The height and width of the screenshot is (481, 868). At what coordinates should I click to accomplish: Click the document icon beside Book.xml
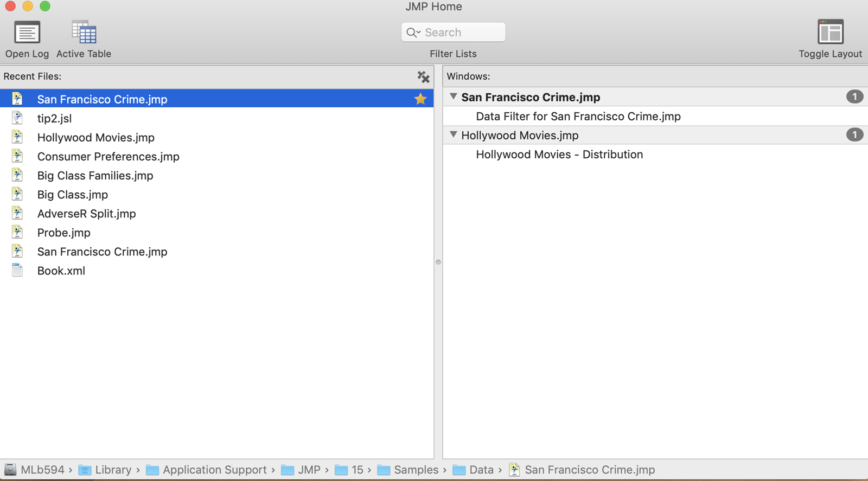17,270
